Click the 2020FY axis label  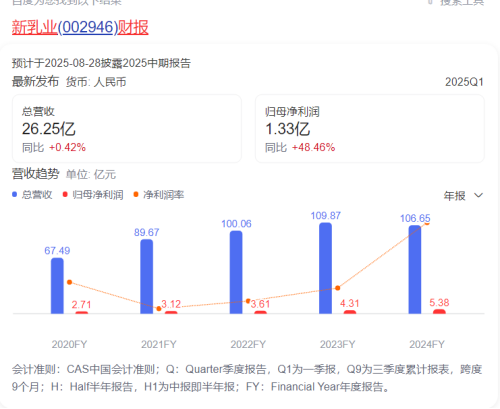69,344
